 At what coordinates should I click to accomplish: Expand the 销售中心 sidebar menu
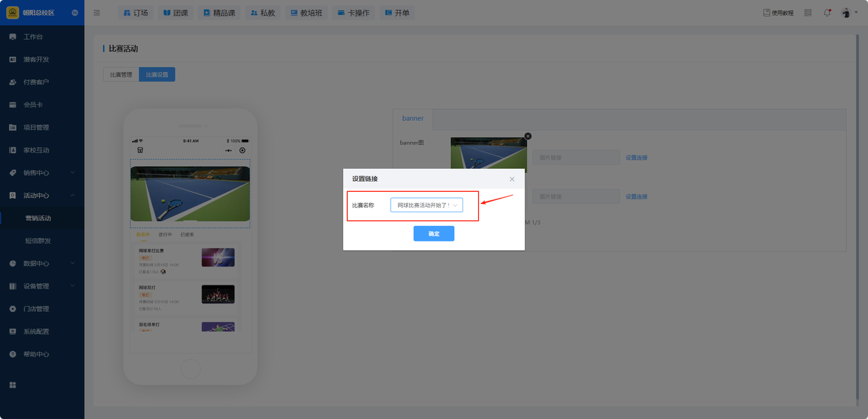[x=42, y=173]
